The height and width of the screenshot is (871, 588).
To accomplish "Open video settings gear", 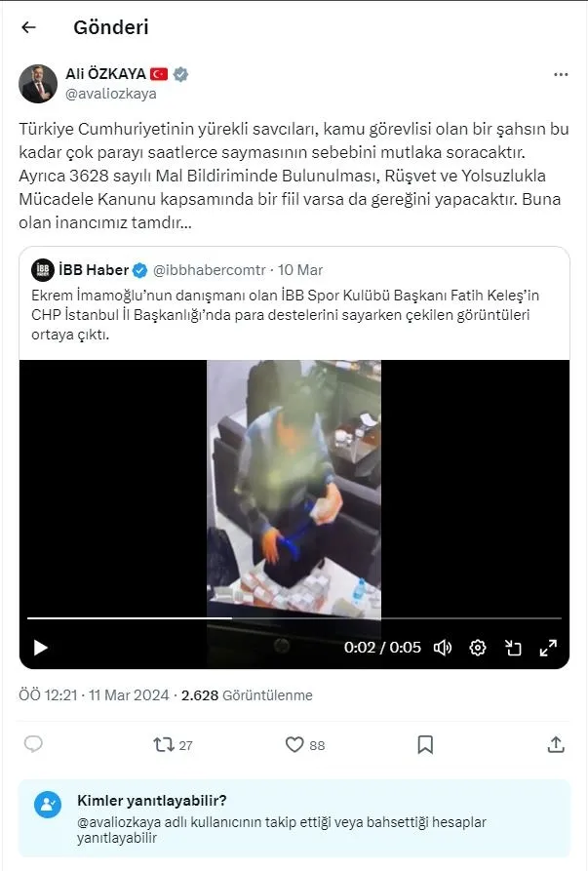I will click(x=478, y=647).
